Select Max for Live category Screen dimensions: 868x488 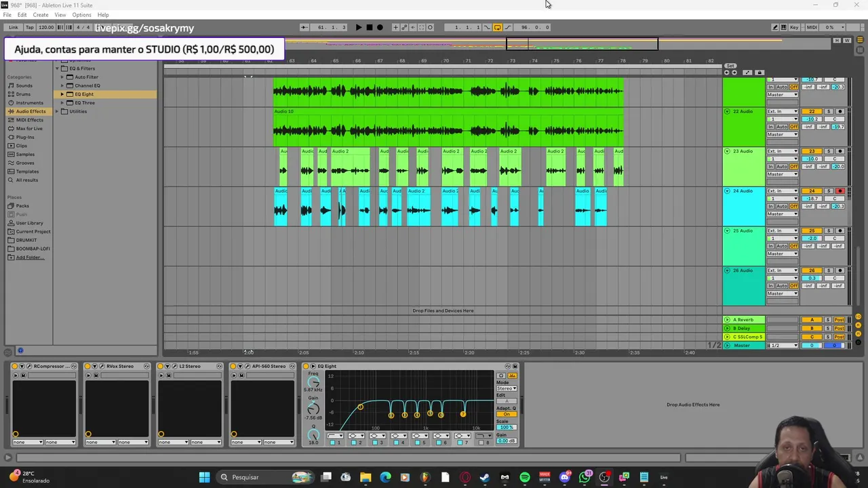click(29, 129)
